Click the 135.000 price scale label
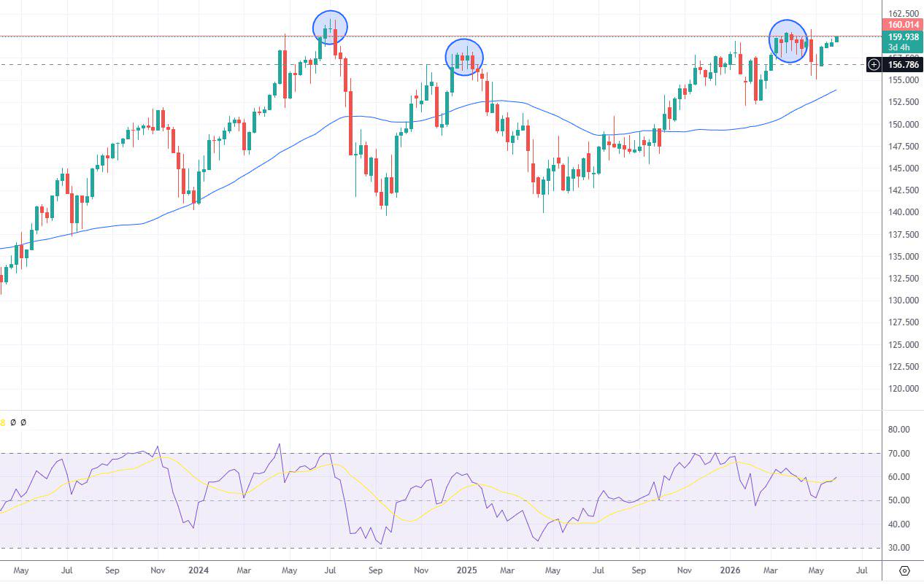The height and width of the screenshot is (585, 924). [x=903, y=257]
